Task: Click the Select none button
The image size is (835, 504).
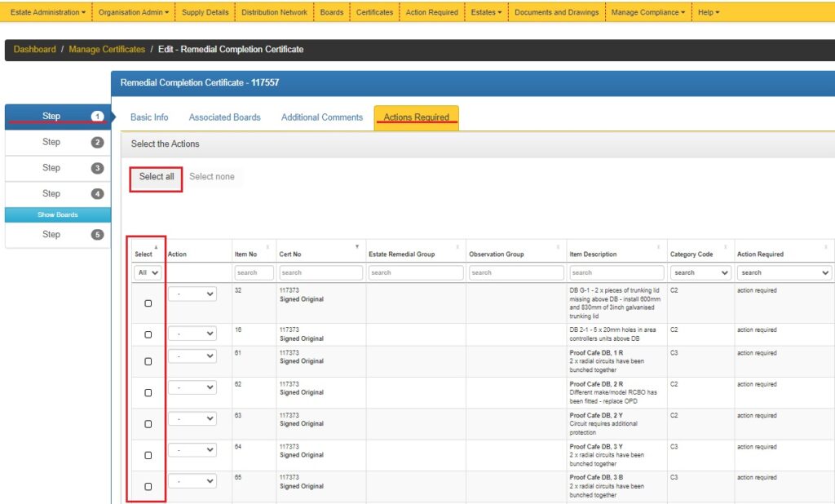Action: 212,177
